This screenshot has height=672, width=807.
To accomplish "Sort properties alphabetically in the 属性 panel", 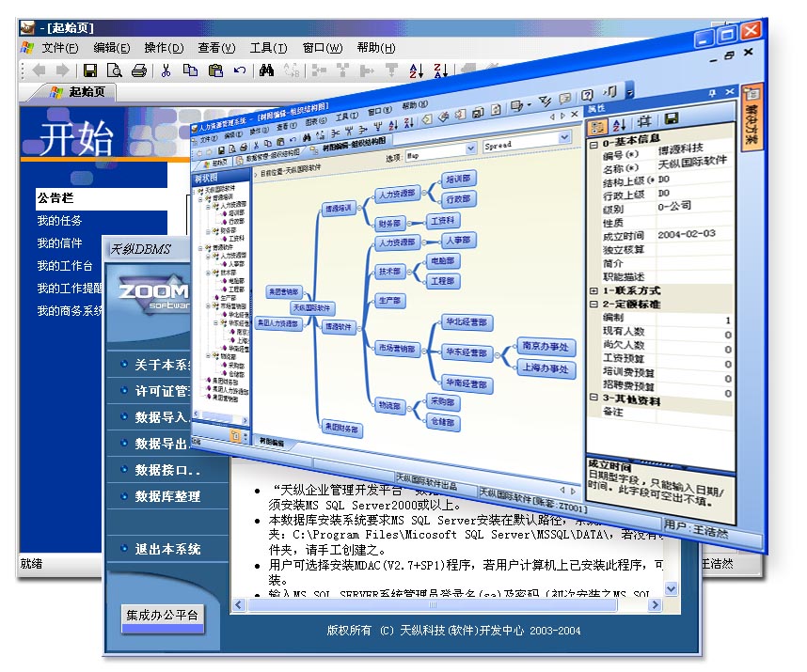I will point(619,124).
